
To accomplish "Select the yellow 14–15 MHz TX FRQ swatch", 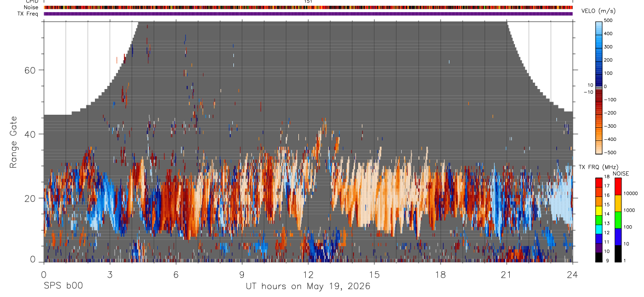I will (x=599, y=210).
